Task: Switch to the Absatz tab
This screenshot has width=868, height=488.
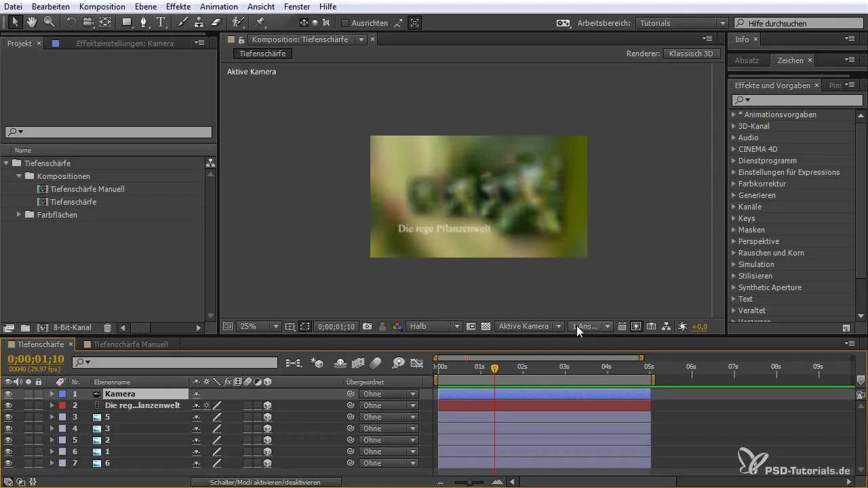Action: (747, 60)
